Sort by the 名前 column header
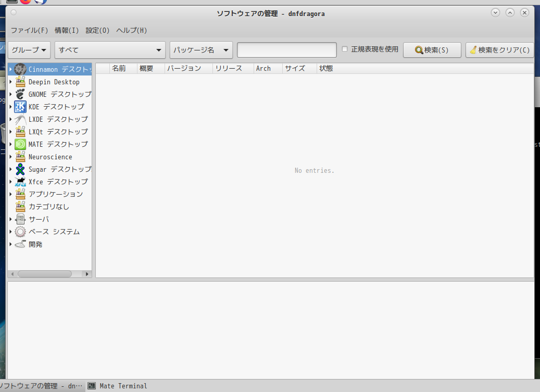 (123, 69)
